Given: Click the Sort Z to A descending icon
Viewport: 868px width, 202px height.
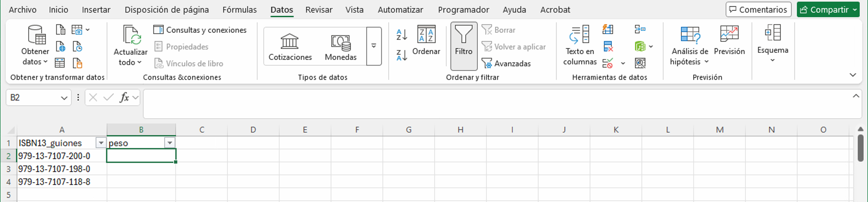Looking at the screenshot, I should [x=401, y=55].
